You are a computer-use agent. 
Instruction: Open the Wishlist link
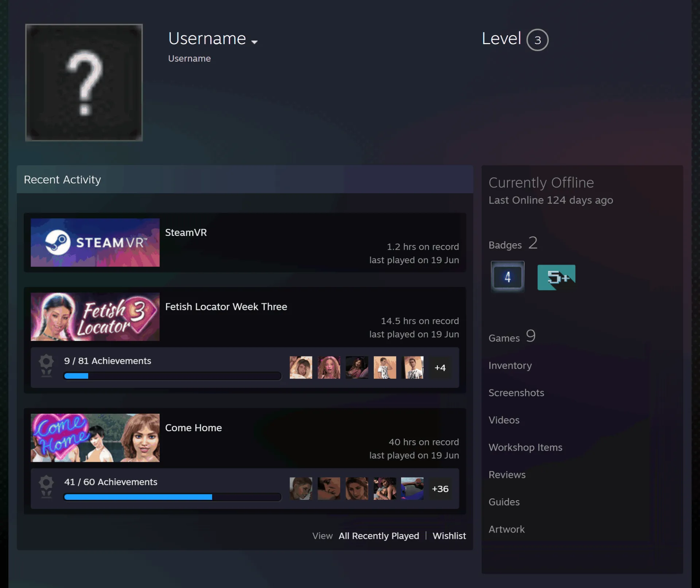point(449,536)
